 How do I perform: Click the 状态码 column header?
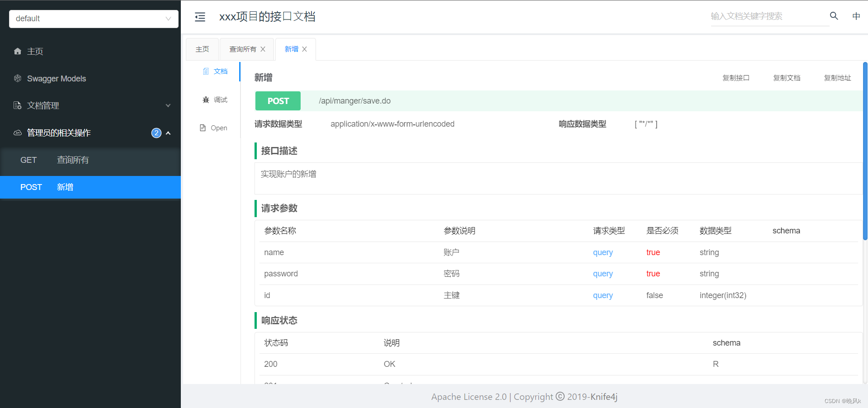(276, 343)
